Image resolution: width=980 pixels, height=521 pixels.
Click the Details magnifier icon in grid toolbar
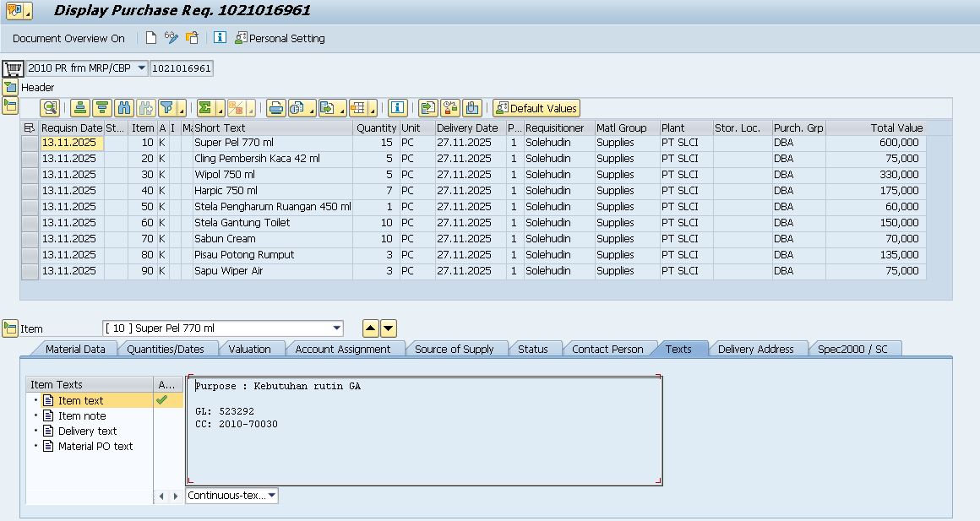(50, 108)
